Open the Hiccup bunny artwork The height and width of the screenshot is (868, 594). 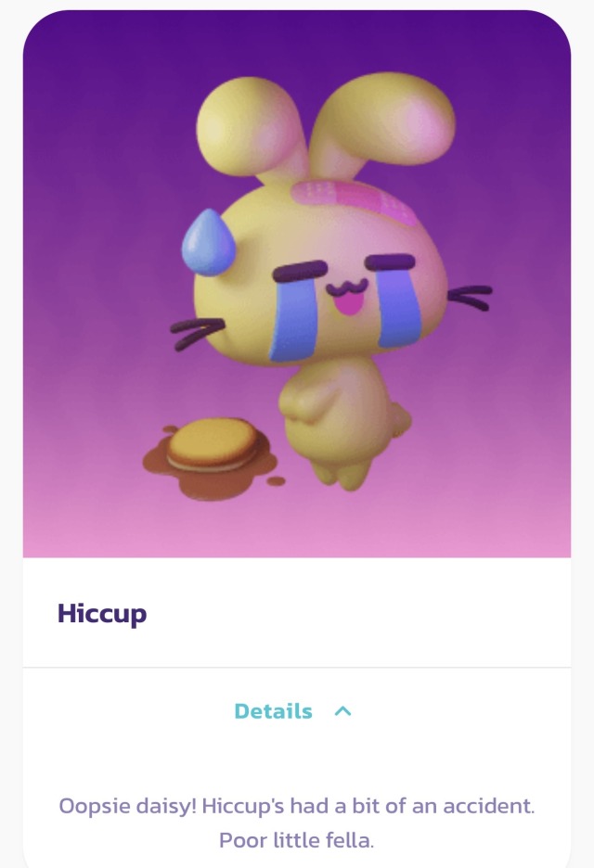[297, 284]
